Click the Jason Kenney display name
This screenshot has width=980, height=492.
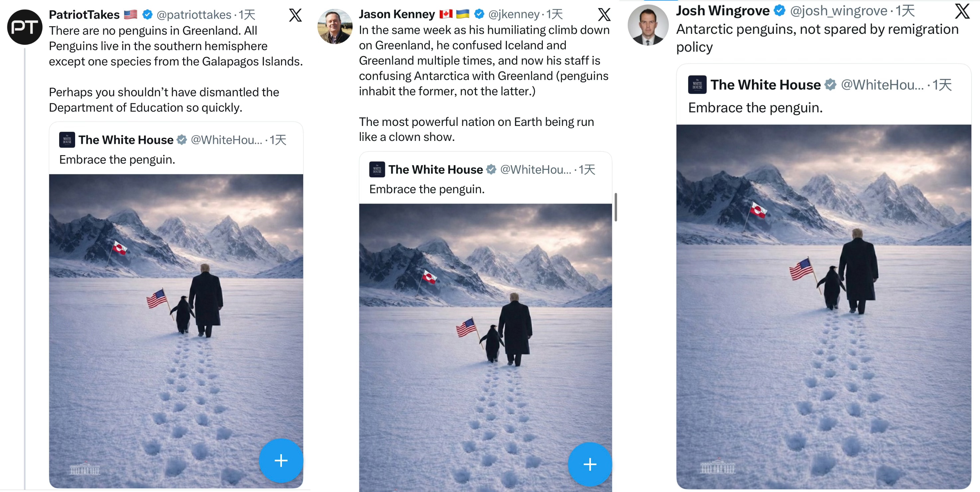(397, 14)
